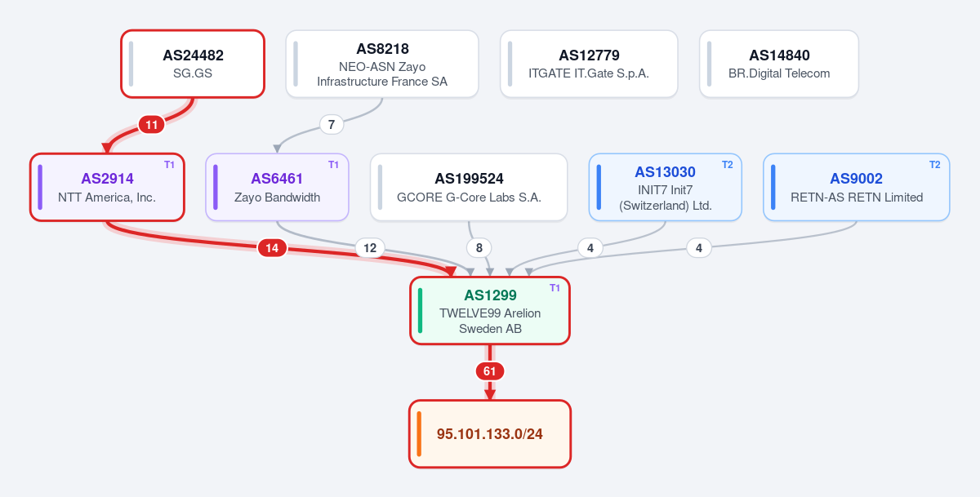
Task: Click the edge badge labeled 8
Action: [x=479, y=248]
